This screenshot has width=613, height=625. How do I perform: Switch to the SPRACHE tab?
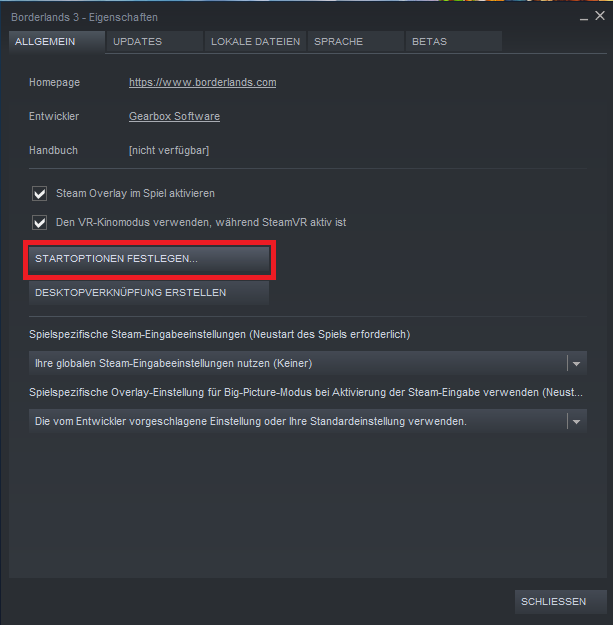click(356, 41)
